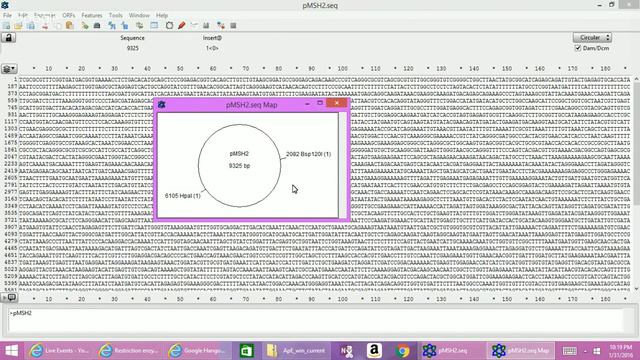Open the ApE_win_current folder taskbar item
Viewport: 640px width, 360px height.
pos(296,351)
